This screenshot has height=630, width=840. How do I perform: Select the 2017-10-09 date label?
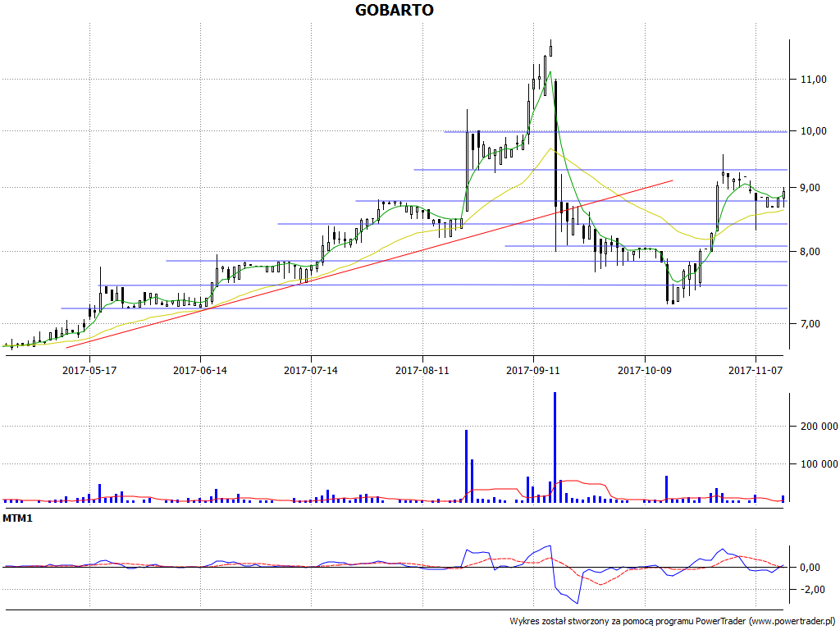(645, 370)
